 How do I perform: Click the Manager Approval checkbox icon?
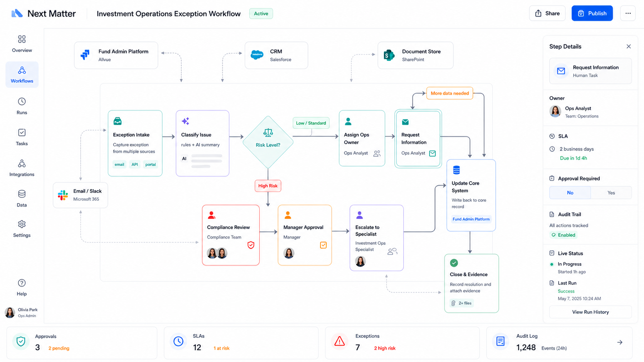(324, 245)
